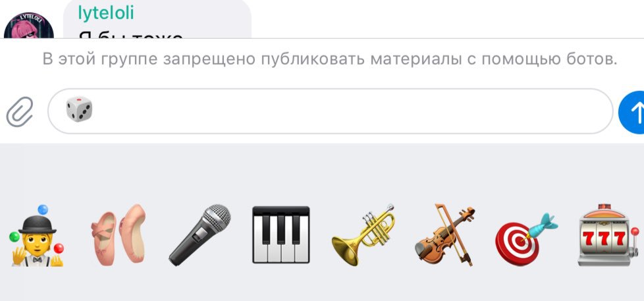Screen dimensions: 644x301
Task: Click the dice emoji in the message field
Action: point(79,109)
